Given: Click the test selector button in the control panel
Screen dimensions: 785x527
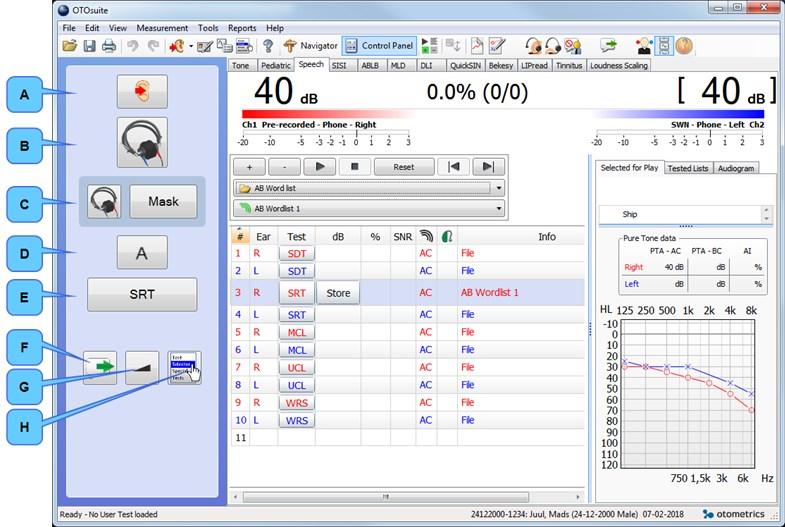Looking at the screenshot, I should click(184, 367).
